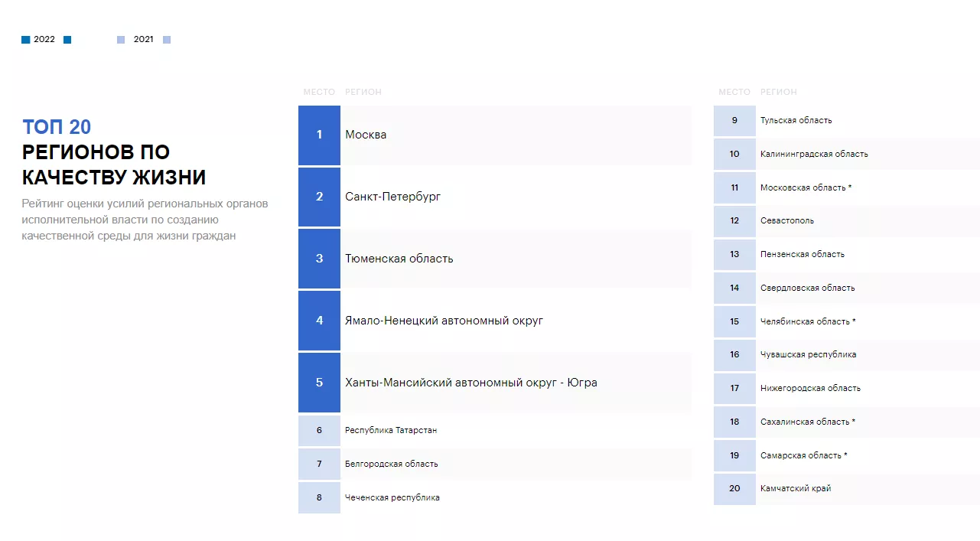The height and width of the screenshot is (541, 980).
Task: Click the light blue square left of 2021
Action: click(121, 40)
